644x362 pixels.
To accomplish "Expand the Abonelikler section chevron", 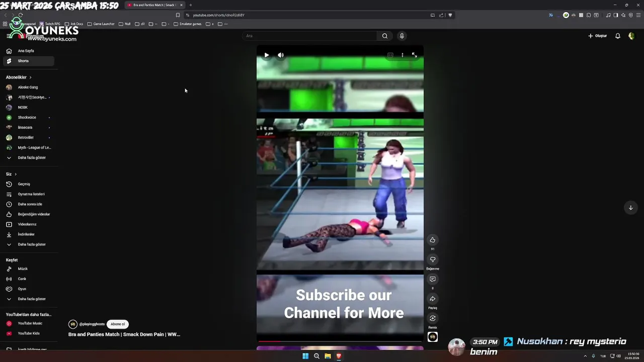I will (x=30, y=77).
